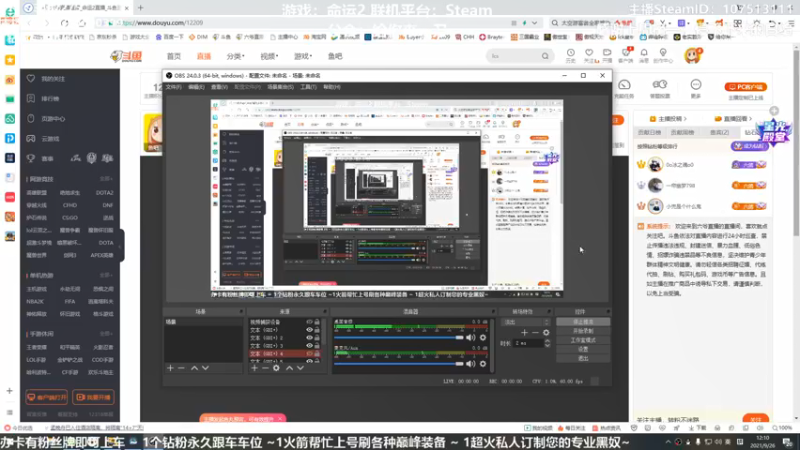800x450 pixels.
Task: Open OBS 工具(T) menu
Action: pos(308,87)
